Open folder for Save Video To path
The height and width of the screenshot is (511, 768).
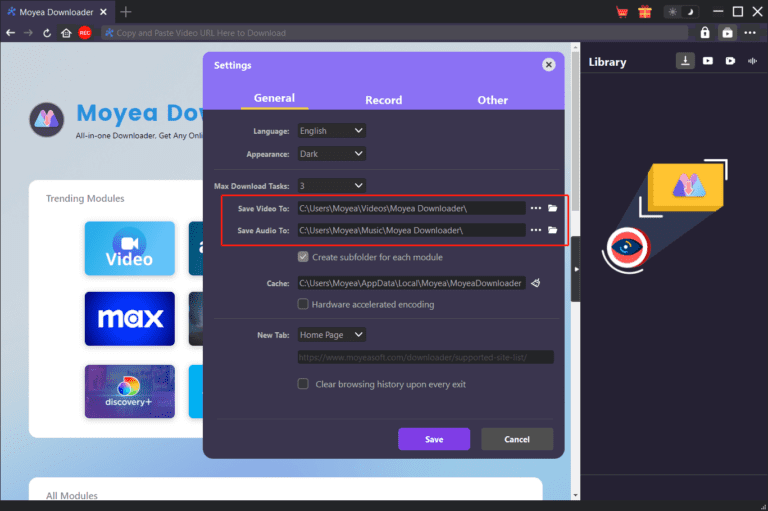tap(552, 208)
